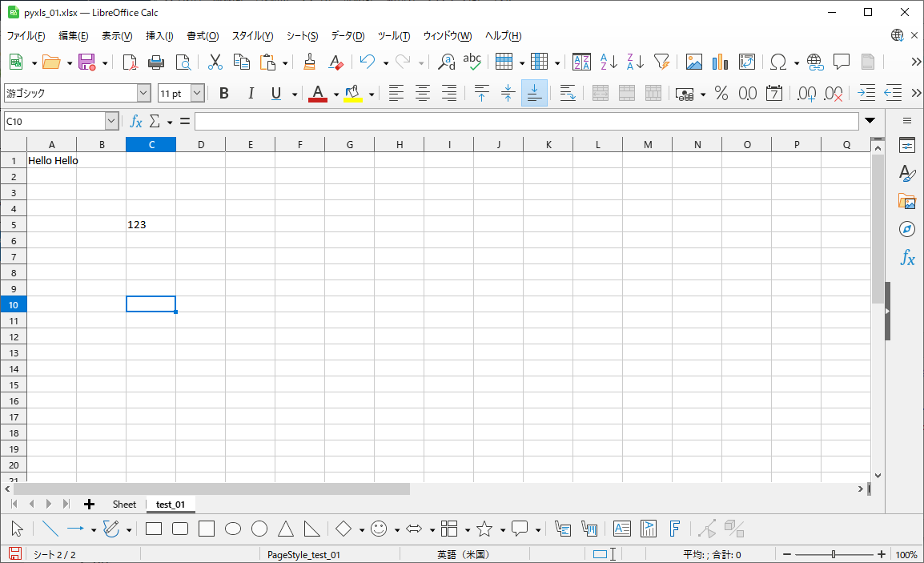Open the Navigator compass in sidebar

[x=907, y=229]
